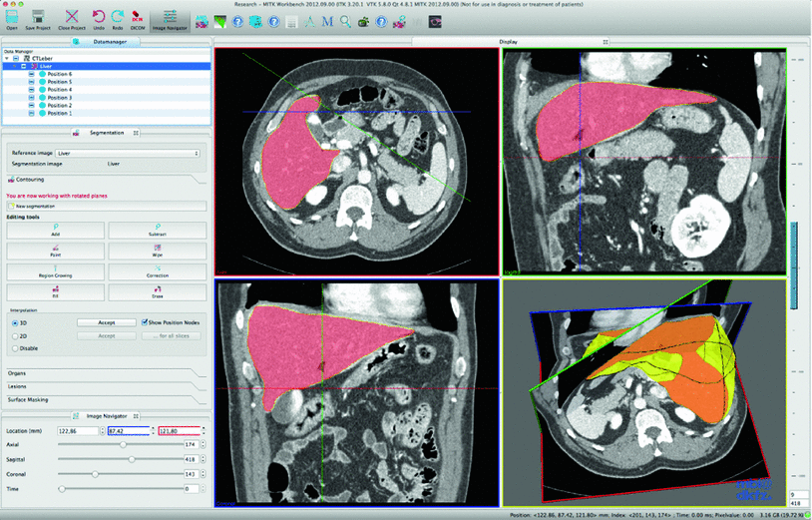
Task: Toggle visibility checkbox of CTLeber
Action: pyautogui.click(x=16, y=59)
